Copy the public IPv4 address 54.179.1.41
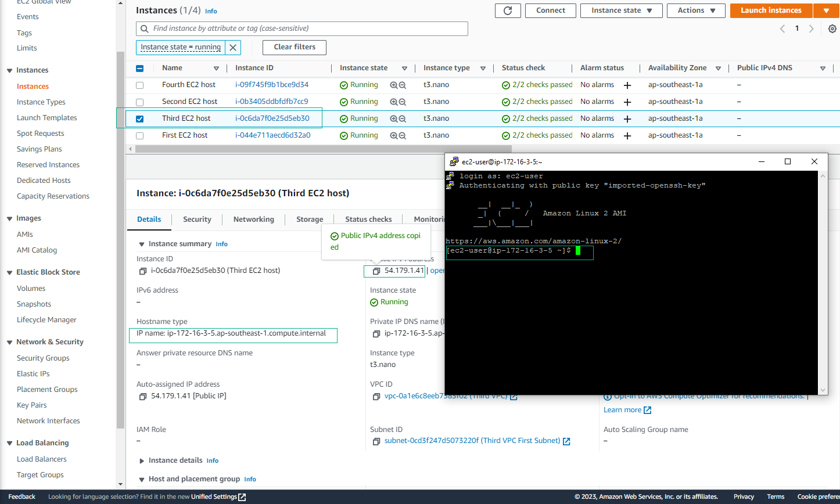Screen dimensions: 840x504 pyautogui.click(x=376, y=271)
